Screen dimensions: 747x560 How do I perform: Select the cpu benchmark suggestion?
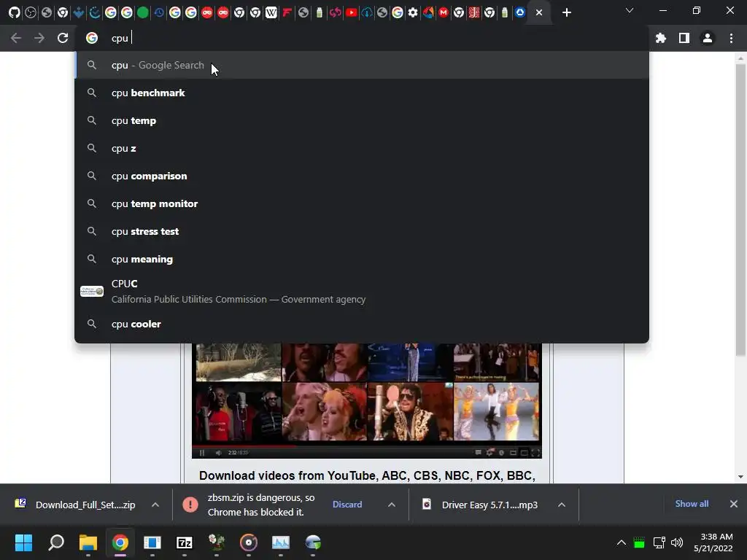click(362, 93)
